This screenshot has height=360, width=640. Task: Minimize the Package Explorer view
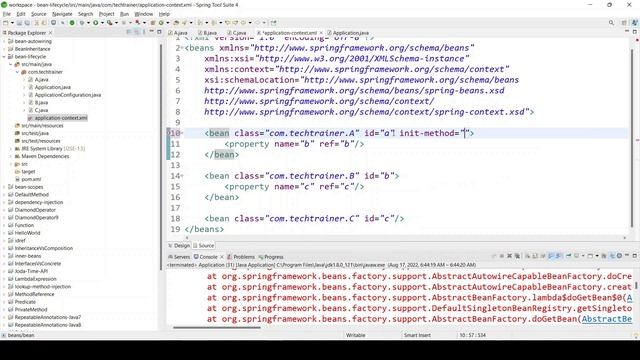[x=151, y=31]
